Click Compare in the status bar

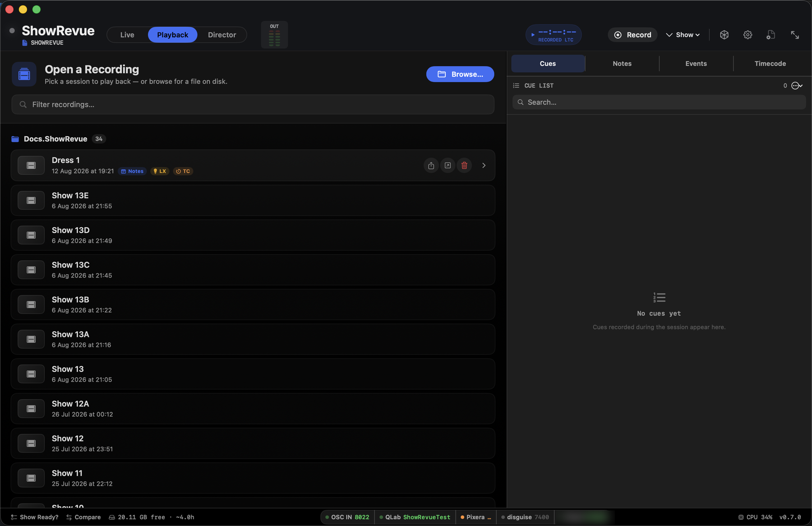(83, 517)
